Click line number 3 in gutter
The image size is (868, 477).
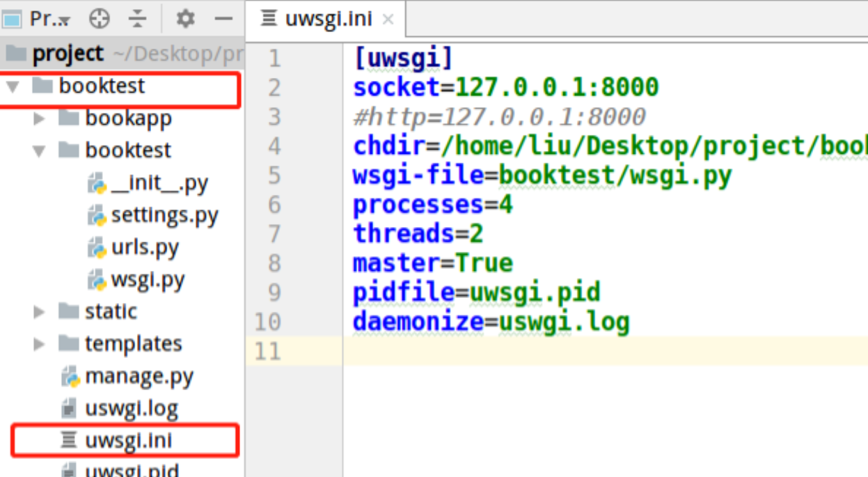click(x=274, y=118)
